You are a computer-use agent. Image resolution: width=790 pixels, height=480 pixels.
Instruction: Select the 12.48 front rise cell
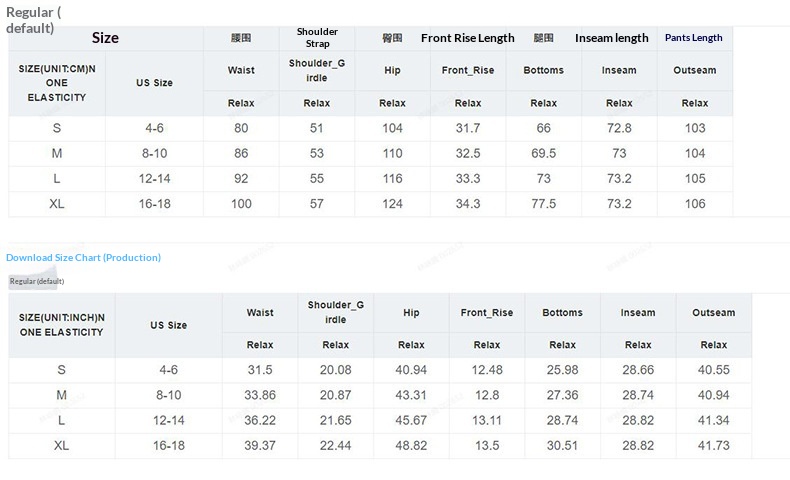coord(487,370)
